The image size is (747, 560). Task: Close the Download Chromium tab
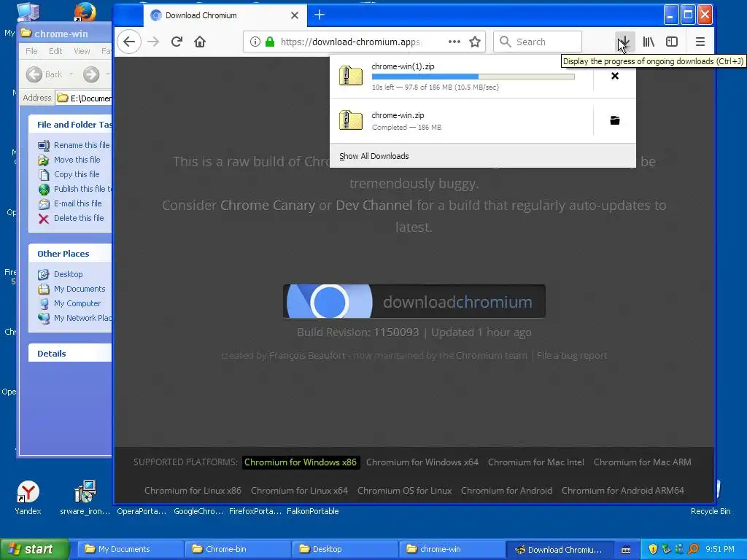[x=295, y=15]
